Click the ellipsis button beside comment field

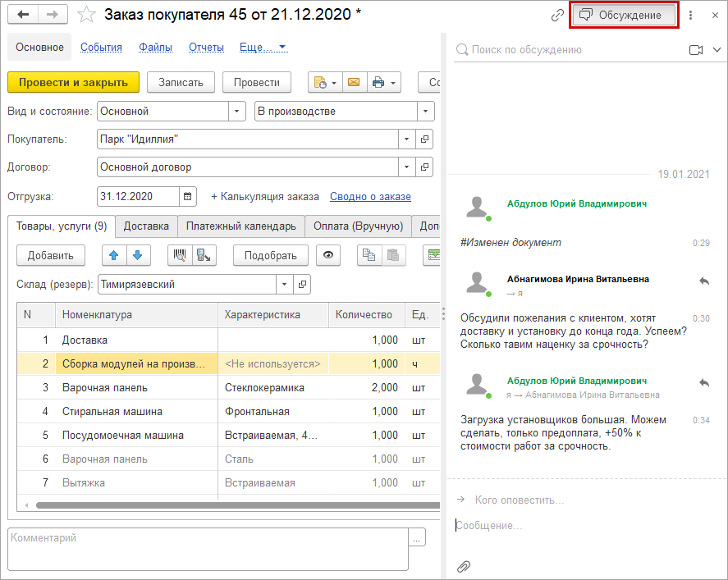click(x=417, y=537)
